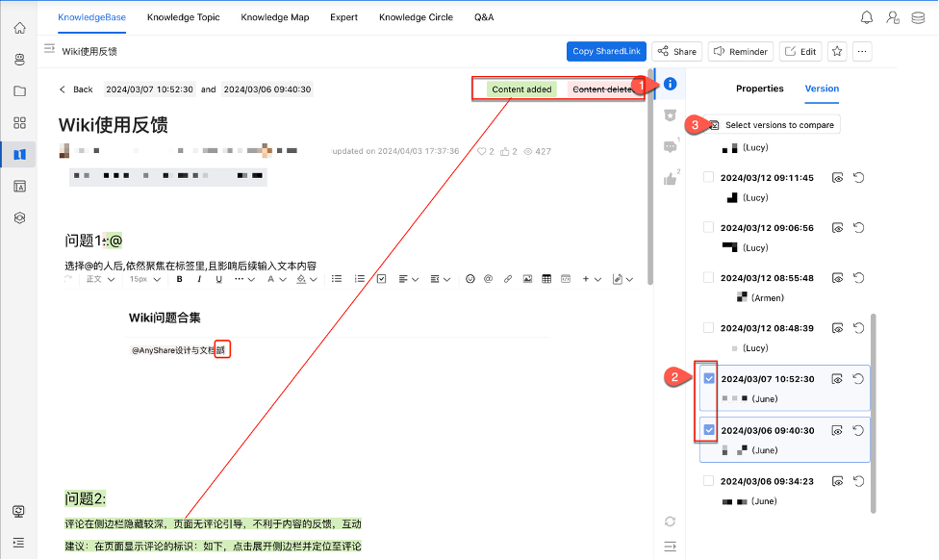Preview the 2024/03/12 09:06:56 version
The height and width of the screenshot is (560, 939).
tap(838, 227)
